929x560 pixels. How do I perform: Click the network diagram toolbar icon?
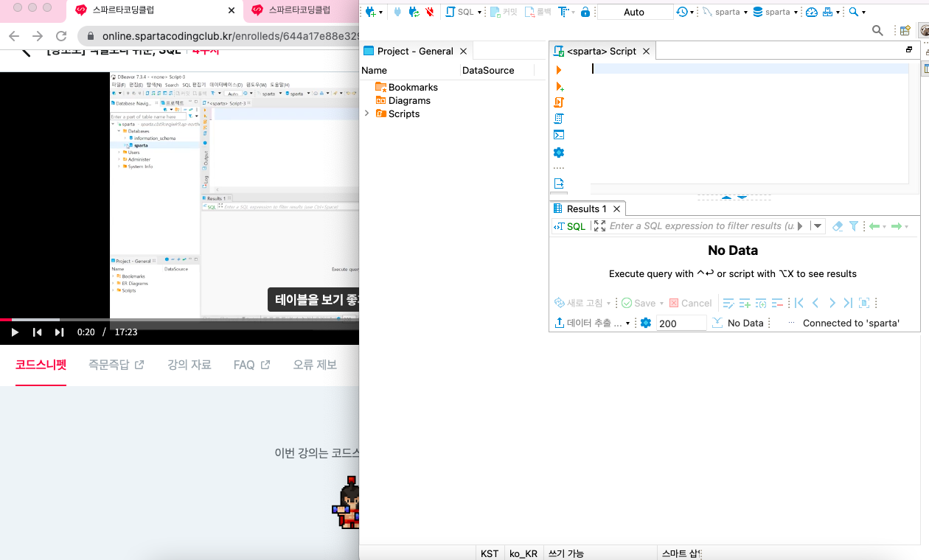(827, 12)
